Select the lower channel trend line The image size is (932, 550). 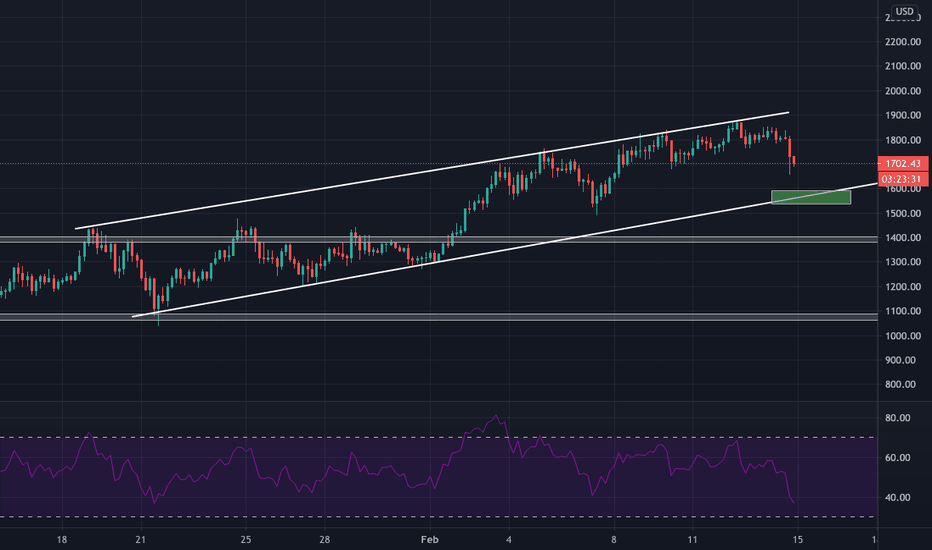pos(505,250)
